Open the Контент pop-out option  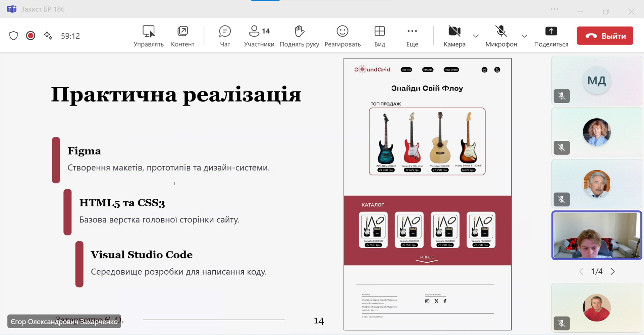182,36
